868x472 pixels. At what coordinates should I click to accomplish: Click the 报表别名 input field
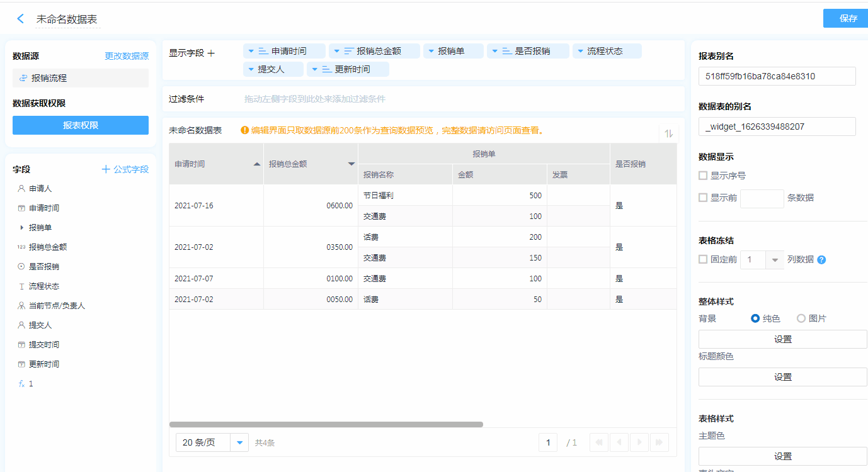coord(777,76)
